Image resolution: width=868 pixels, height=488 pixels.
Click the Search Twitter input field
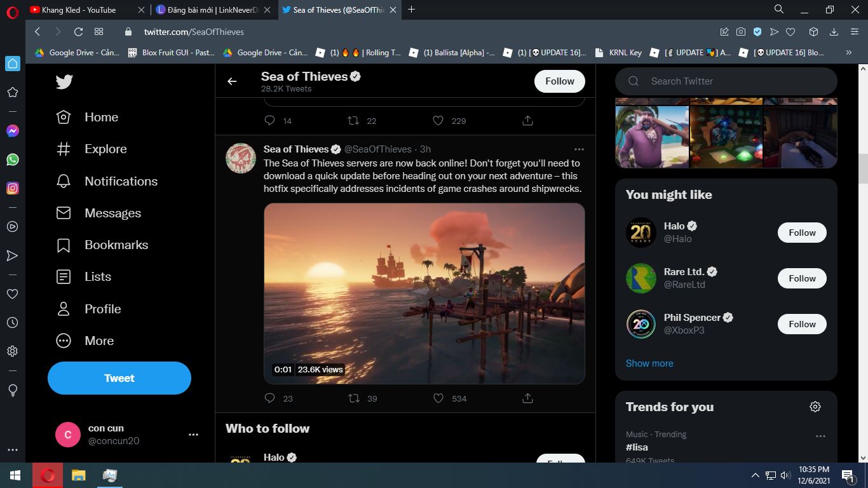point(737,81)
